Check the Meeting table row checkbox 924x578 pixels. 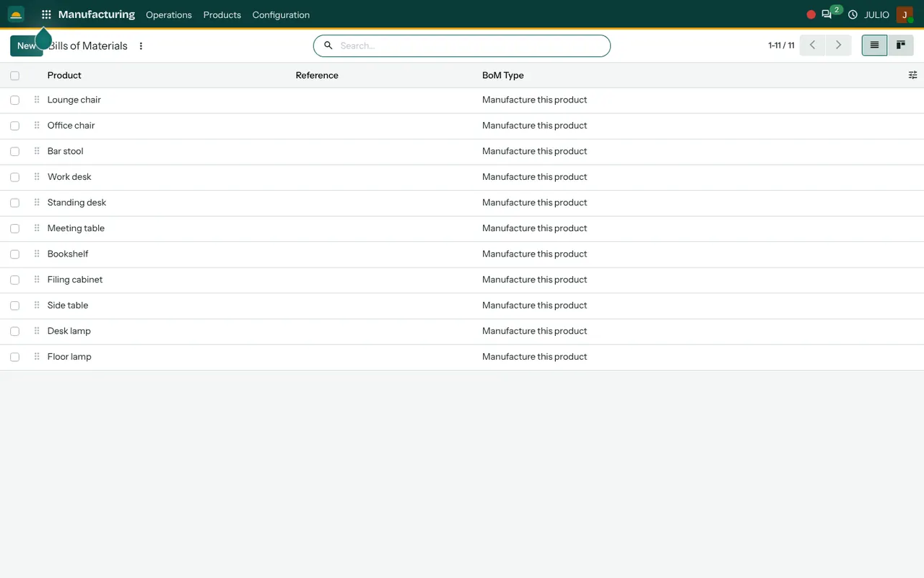coord(14,228)
